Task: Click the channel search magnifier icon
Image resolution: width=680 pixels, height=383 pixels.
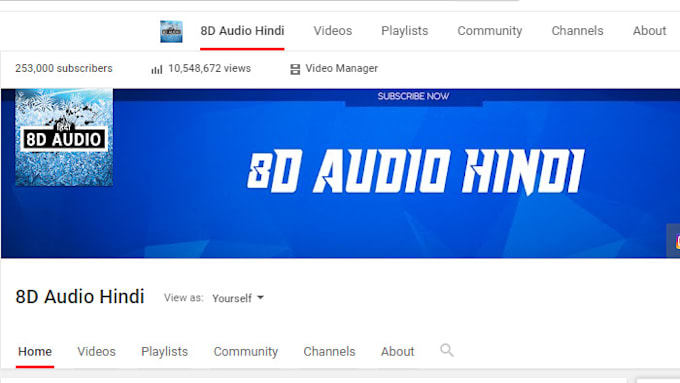Action: pos(447,350)
